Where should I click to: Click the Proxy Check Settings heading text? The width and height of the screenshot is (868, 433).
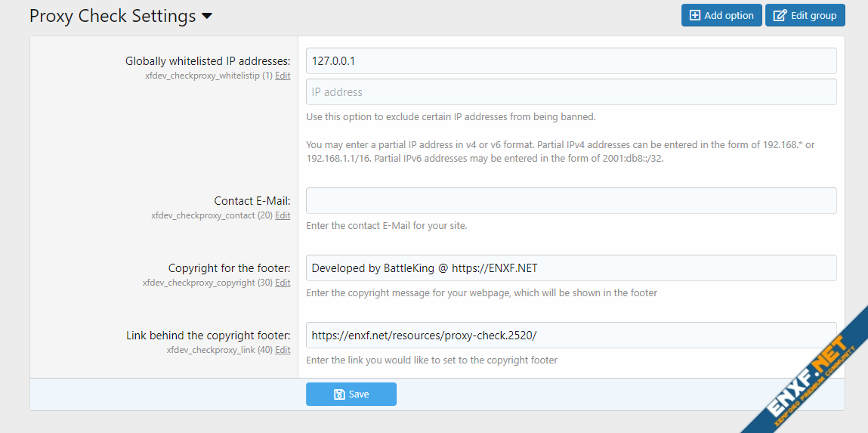pos(113,16)
